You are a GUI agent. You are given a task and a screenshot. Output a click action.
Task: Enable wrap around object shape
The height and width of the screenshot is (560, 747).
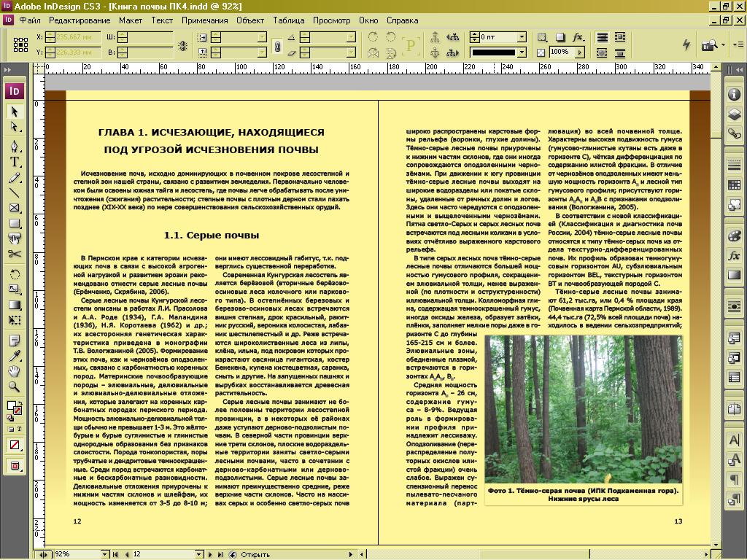[x=602, y=52]
